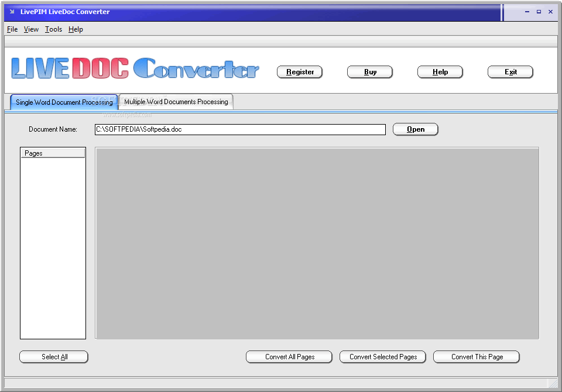Click the Register button
The image size is (562, 392).
coord(300,72)
